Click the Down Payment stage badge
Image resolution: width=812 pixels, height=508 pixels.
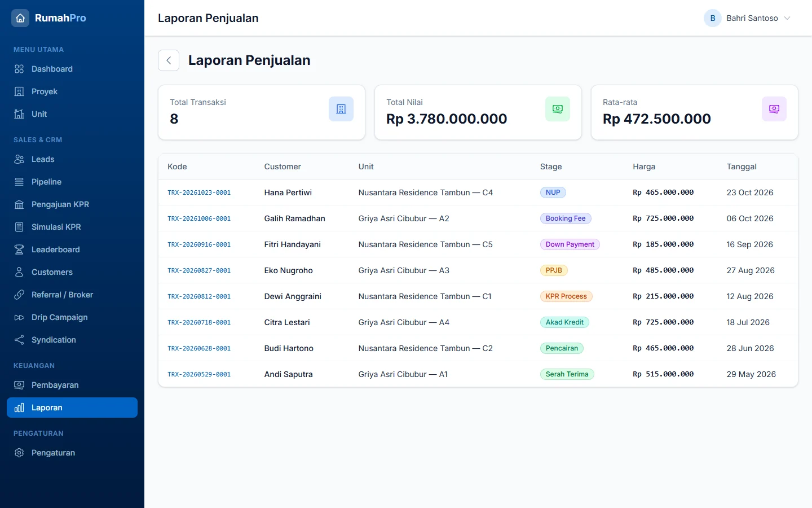570,244
